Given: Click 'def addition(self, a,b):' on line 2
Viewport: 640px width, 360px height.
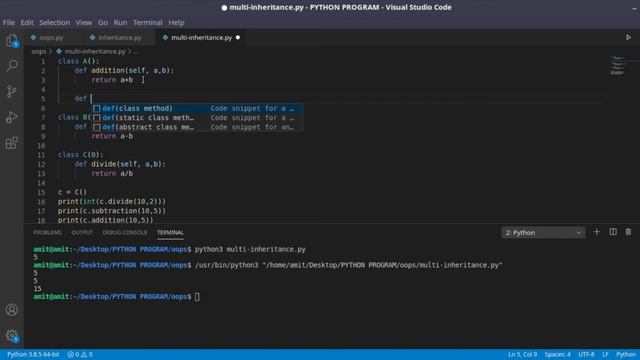Looking at the screenshot, I should pos(124,71).
